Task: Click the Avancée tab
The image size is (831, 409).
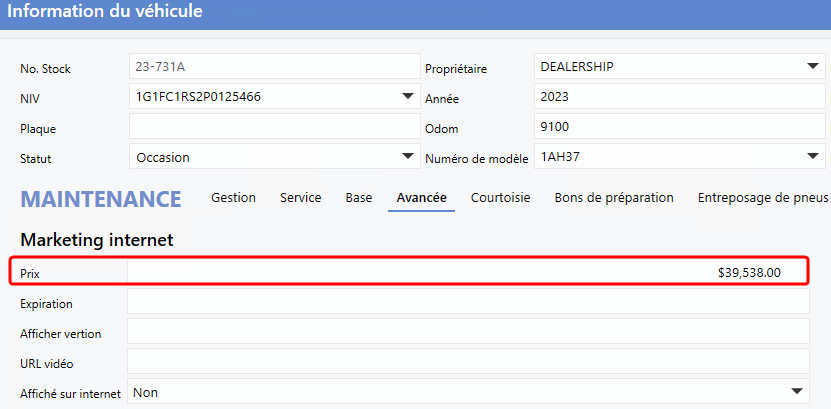Action: point(421,198)
